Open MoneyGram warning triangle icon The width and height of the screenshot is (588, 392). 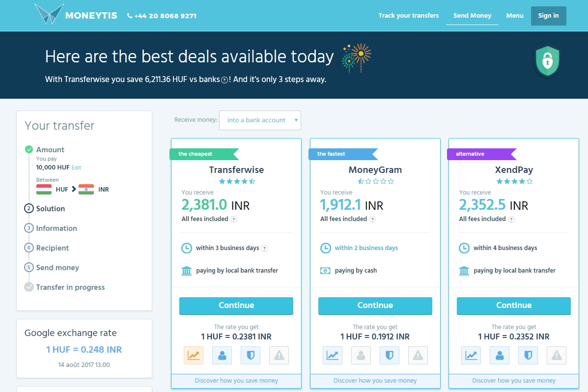coord(418,355)
